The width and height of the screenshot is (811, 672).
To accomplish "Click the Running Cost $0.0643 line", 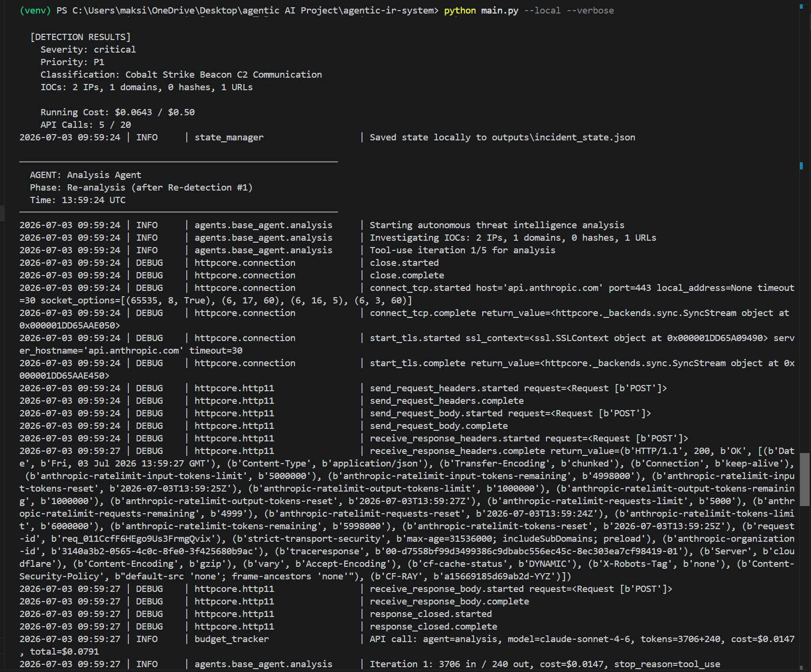I will click(x=118, y=112).
